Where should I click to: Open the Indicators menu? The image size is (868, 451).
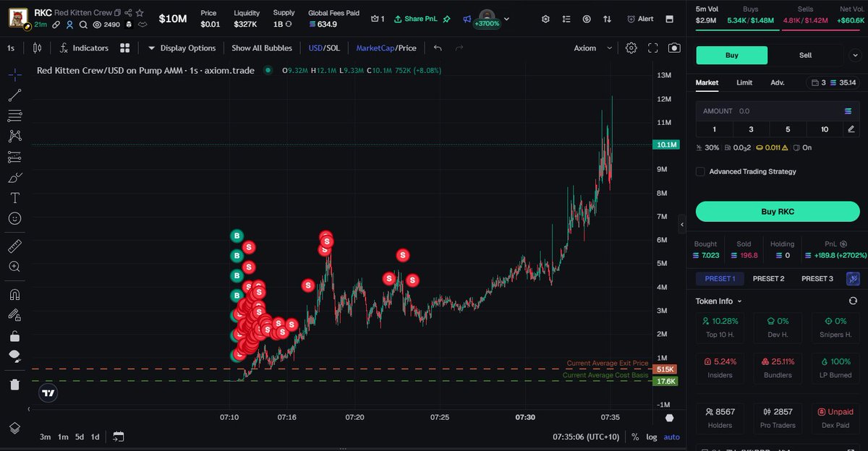[x=84, y=48]
